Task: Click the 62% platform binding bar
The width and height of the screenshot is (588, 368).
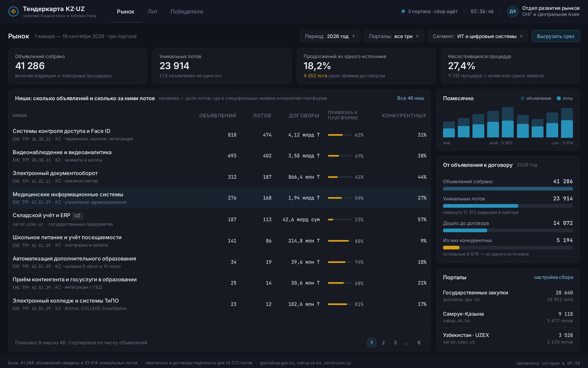Action: pyautogui.click(x=340, y=135)
